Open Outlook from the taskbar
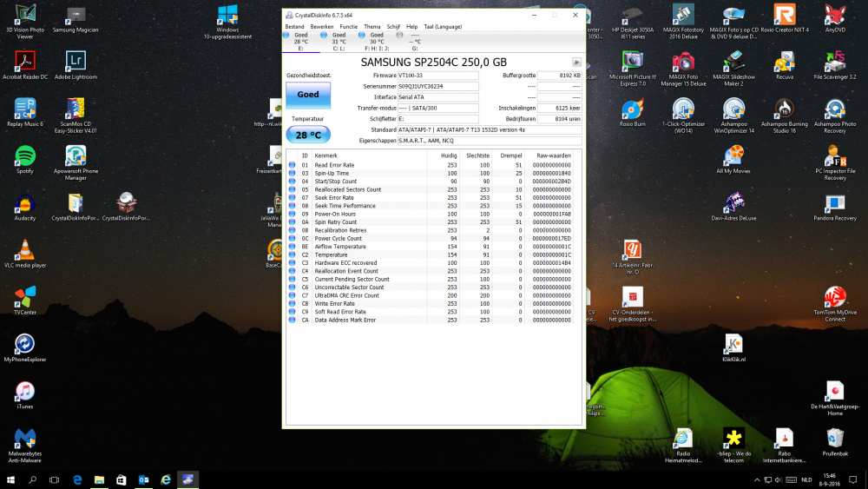The width and height of the screenshot is (868, 489). coord(143,479)
